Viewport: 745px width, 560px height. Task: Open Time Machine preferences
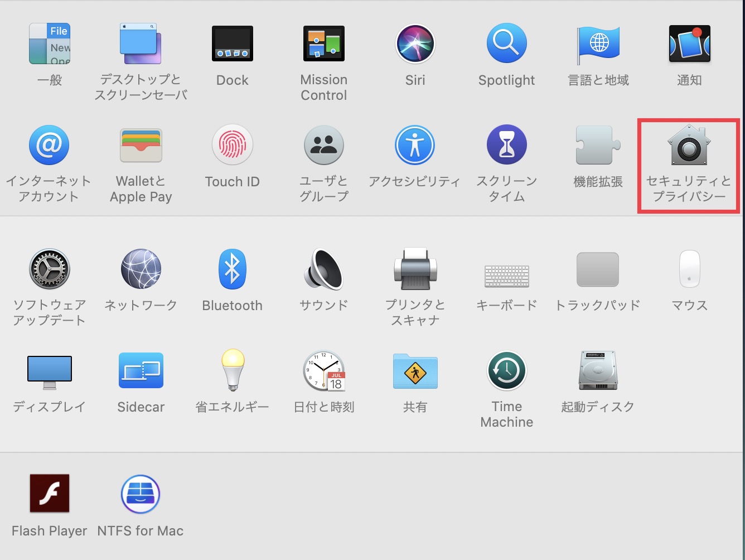pyautogui.click(x=507, y=371)
